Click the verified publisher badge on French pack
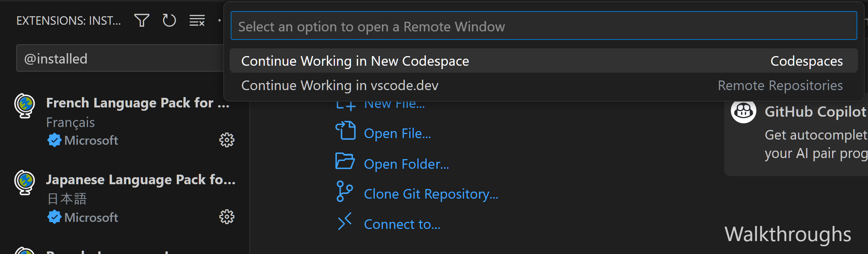The image size is (868, 254). click(54, 140)
